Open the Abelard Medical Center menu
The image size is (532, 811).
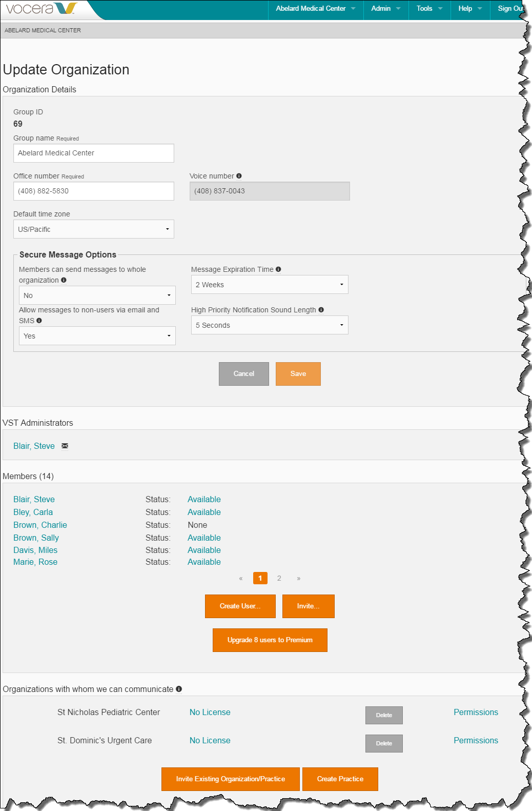pos(316,9)
